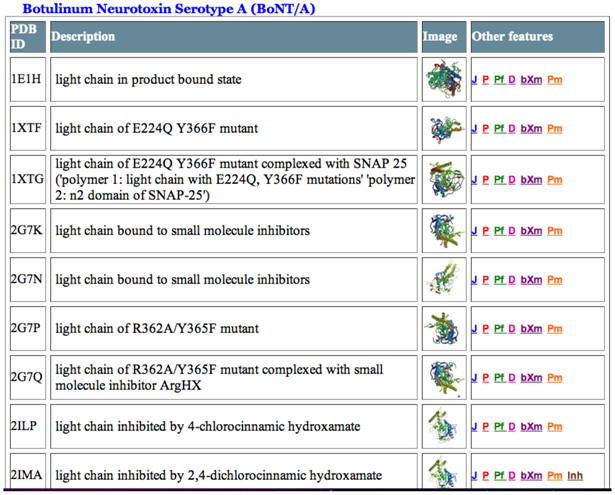
Task: Click the D link in 2G7K row
Action: point(512,231)
